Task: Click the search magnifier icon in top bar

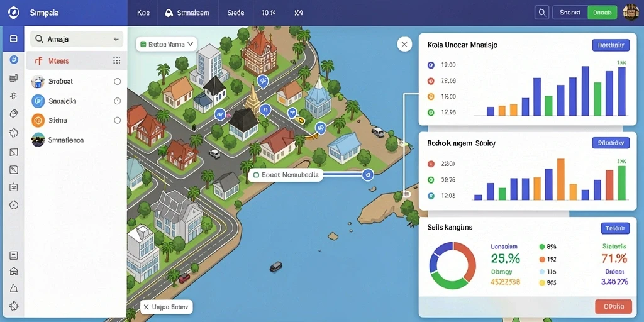Action: tap(541, 13)
